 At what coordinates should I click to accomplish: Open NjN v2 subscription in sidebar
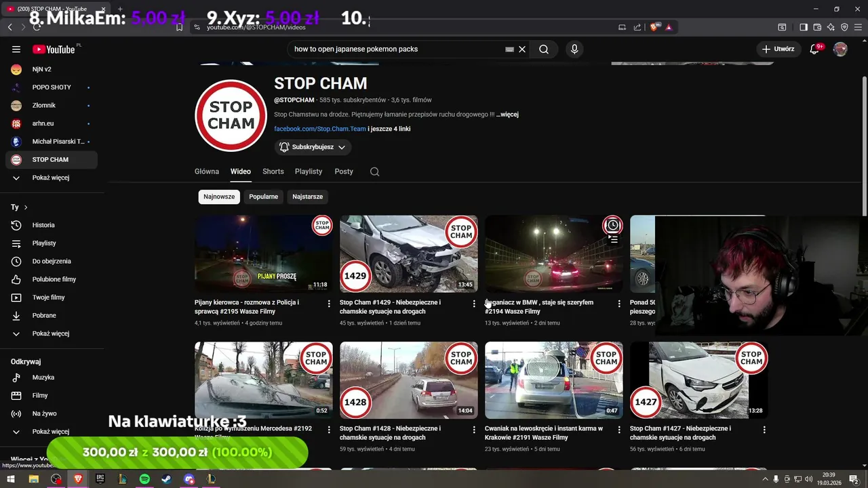(x=52, y=69)
